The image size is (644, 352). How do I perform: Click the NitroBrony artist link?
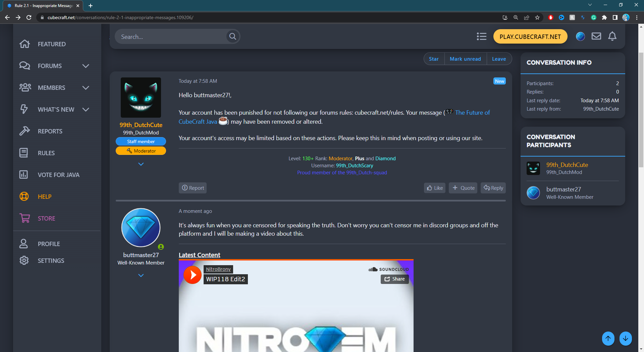tap(218, 269)
